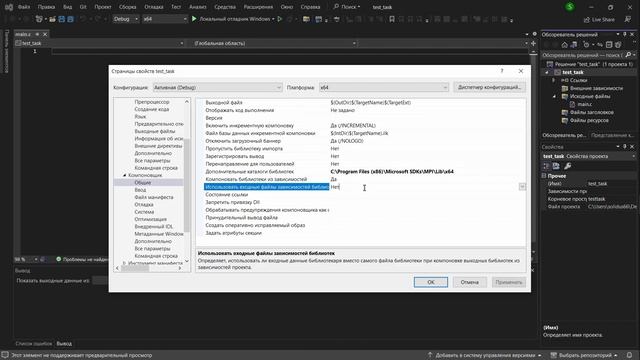Open the Платформа combo box in the dialog
The image size is (640, 360).
pyautogui.click(x=384, y=87)
